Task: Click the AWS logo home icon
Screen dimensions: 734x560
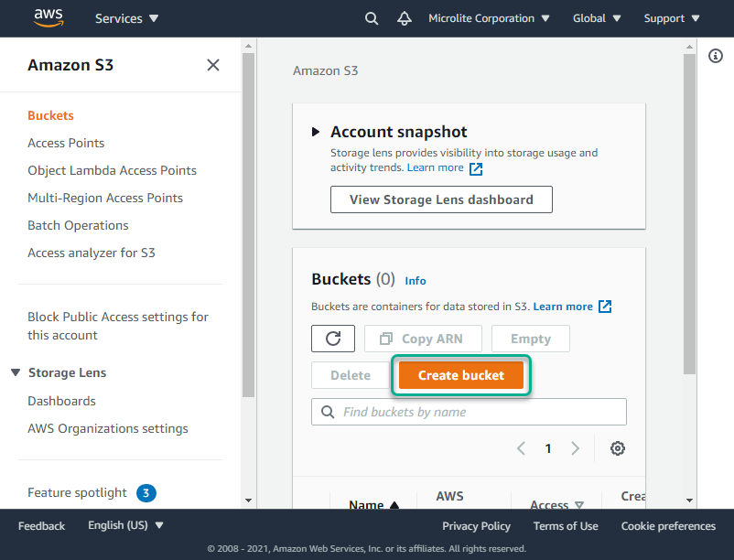Action: coord(49,17)
